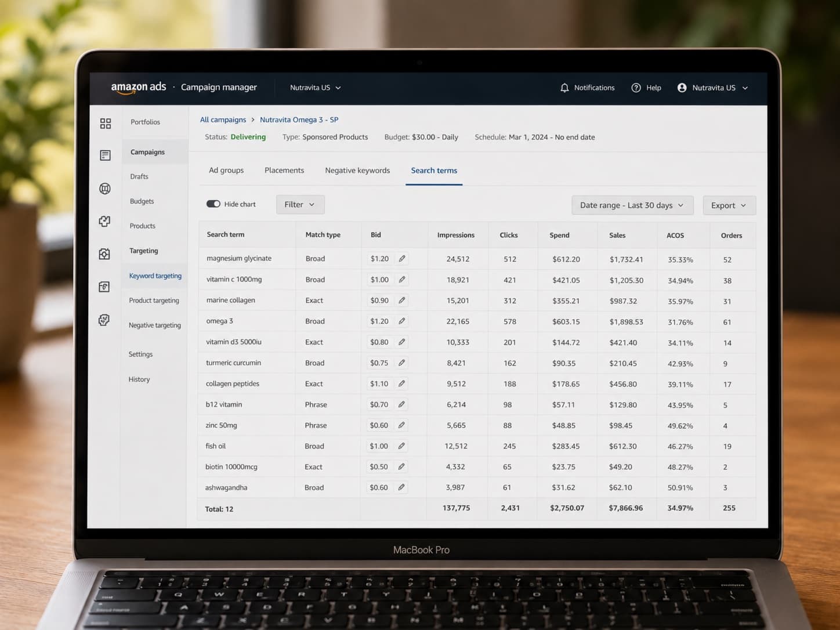840x630 pixels.
Task: Click the All campaigns breadcrumb link
Action: click(223, 120)
